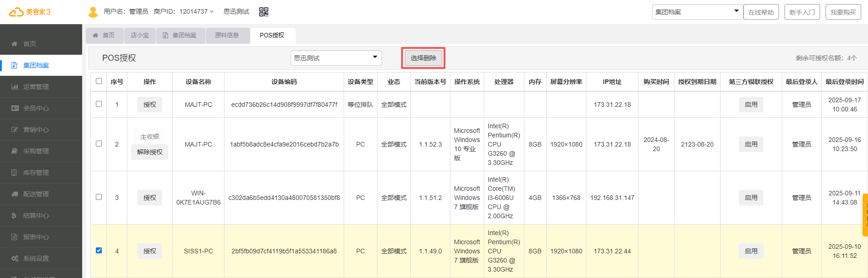Click 在线帮助 button in the header
The width and height of the screenshot is (868, 278).
[761, 12]
